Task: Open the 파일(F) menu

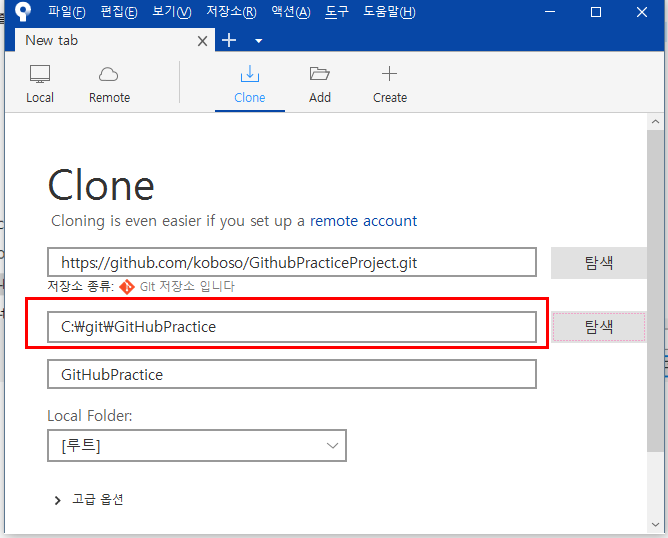Action: (66, 12)
